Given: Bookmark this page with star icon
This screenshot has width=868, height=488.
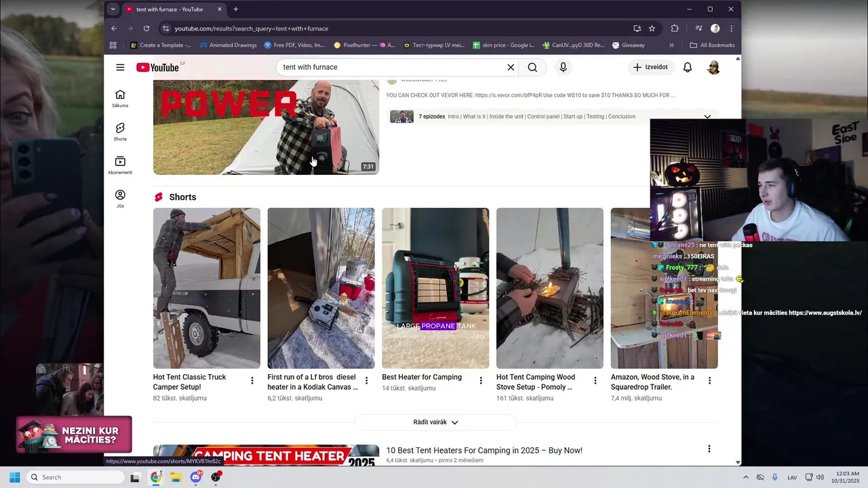Looking at the screenshot, I should pos(652,28).
